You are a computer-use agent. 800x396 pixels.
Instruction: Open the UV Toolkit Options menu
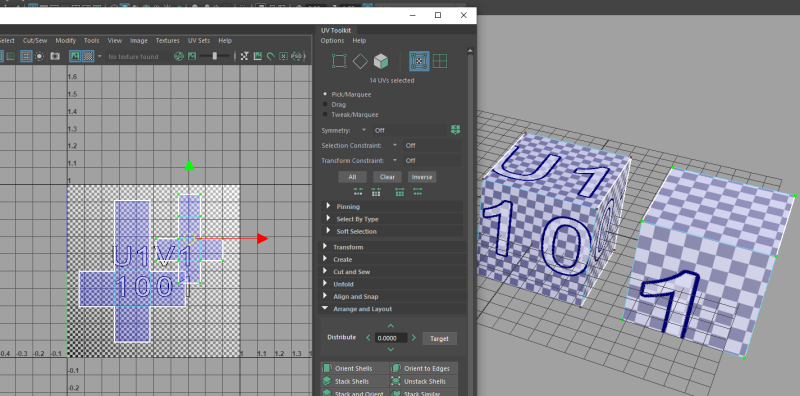[332, 41]
